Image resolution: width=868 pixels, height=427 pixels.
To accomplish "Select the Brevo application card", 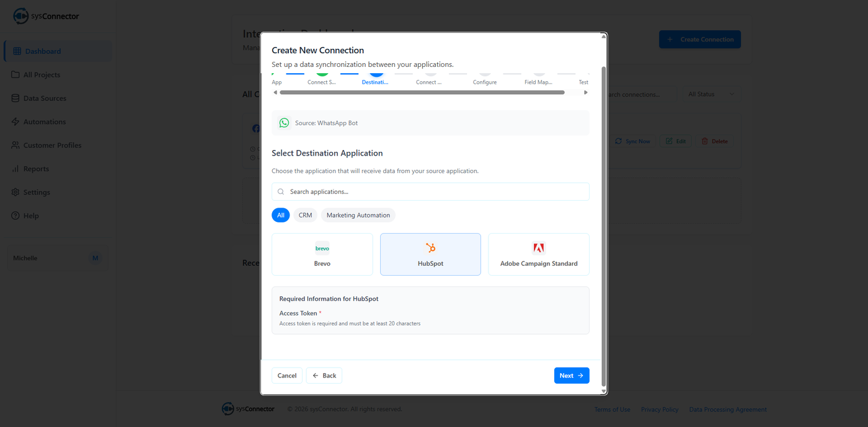I will tap(322, 254).
